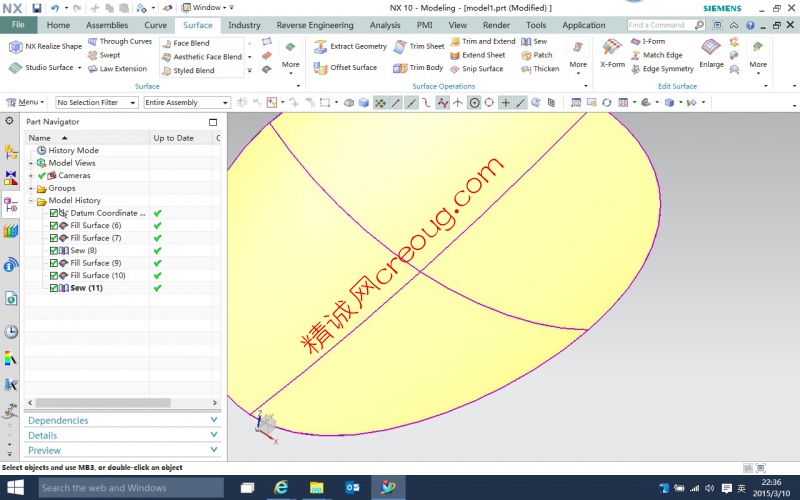Image resolution: width=800 pixels, height=500 pixels.
Task: Collapse the Model History folder
Action: (31, 201)
